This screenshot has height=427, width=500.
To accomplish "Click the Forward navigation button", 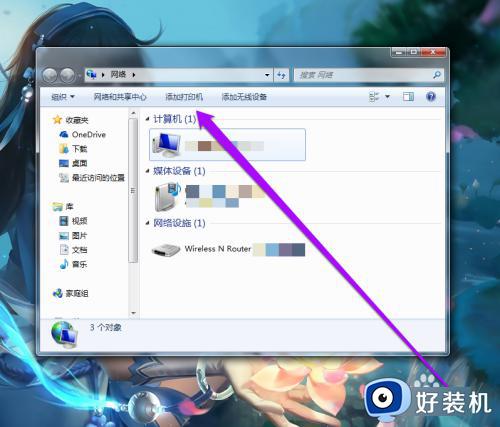I will (x=67, y=75).
